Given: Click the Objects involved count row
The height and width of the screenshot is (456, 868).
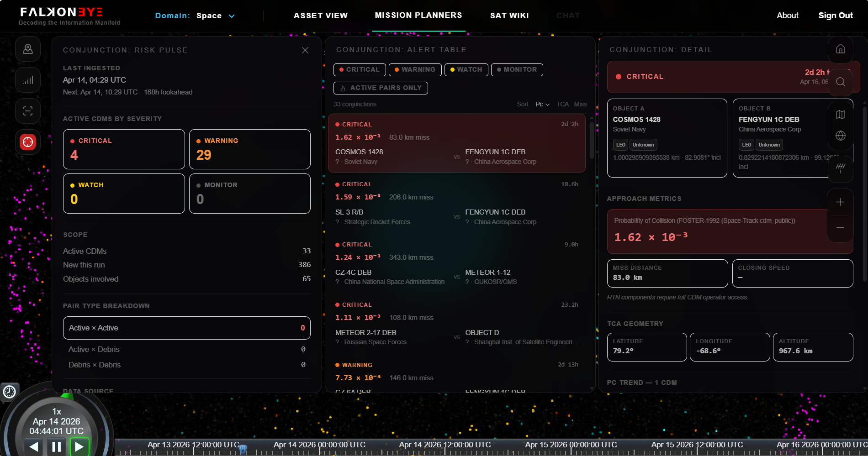Looking at the screenshot, I should coord(187,279).
